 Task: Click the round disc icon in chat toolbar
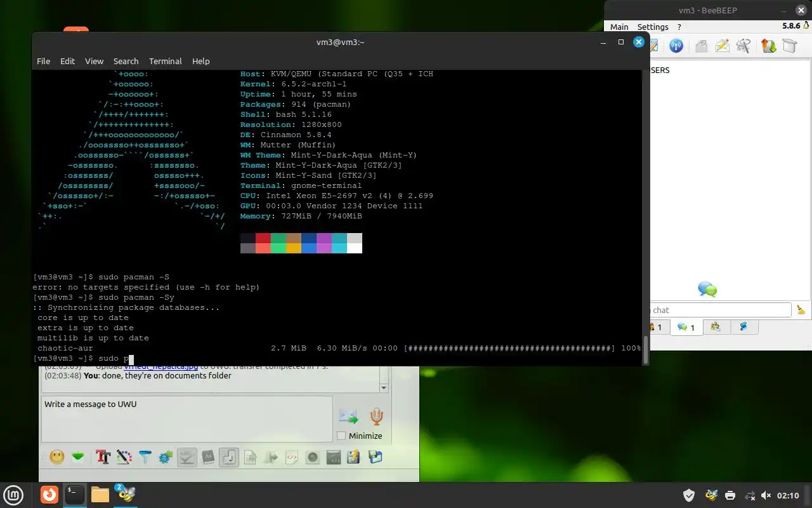click(312, 457)
